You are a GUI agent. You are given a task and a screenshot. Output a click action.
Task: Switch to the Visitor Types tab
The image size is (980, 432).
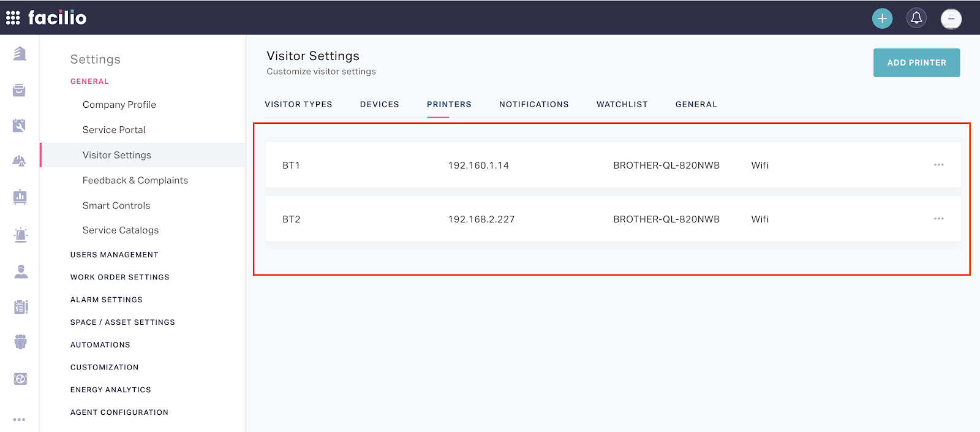click(298, 104)
